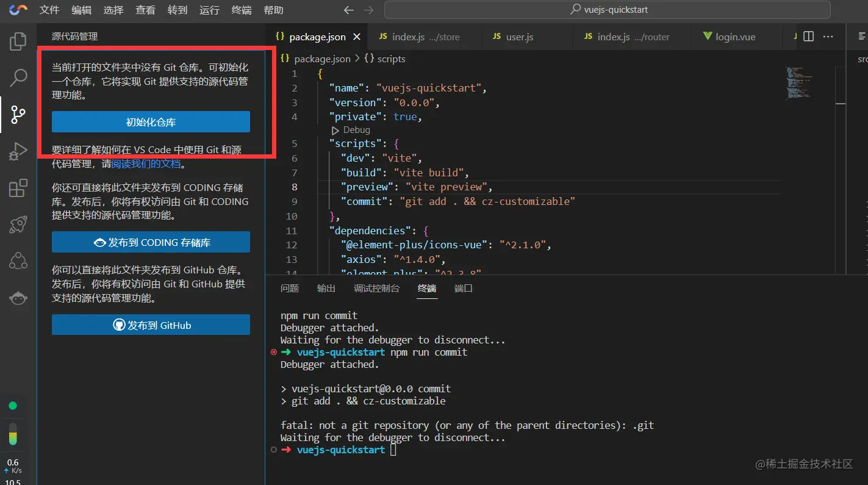Open the 输出 panel tab

click(x=326, y=288)
